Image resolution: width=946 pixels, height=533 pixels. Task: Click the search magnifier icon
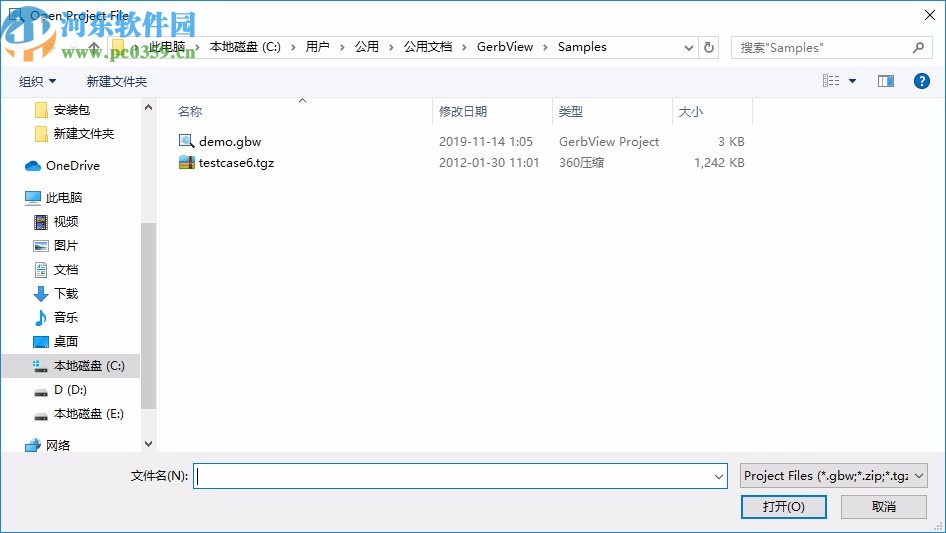point(918,47)
